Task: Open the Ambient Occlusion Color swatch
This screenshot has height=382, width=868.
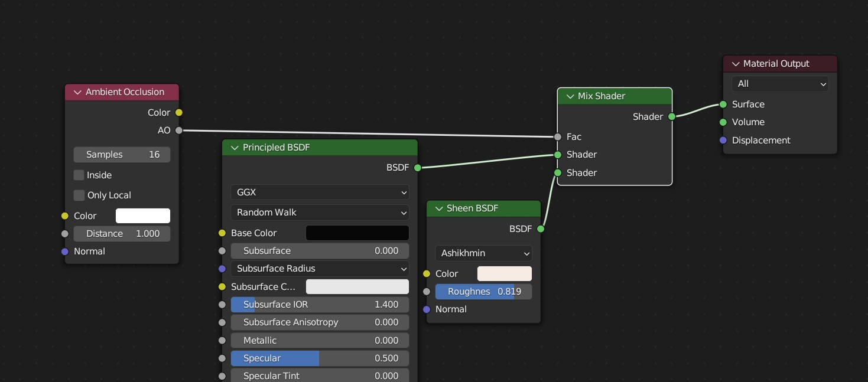Action: coord(143,216)
